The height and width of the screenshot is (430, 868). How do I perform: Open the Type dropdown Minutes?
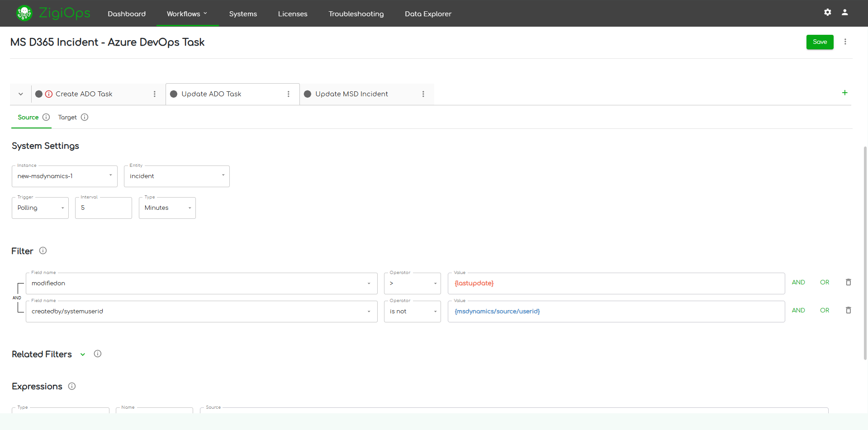(x=167, y=208)
